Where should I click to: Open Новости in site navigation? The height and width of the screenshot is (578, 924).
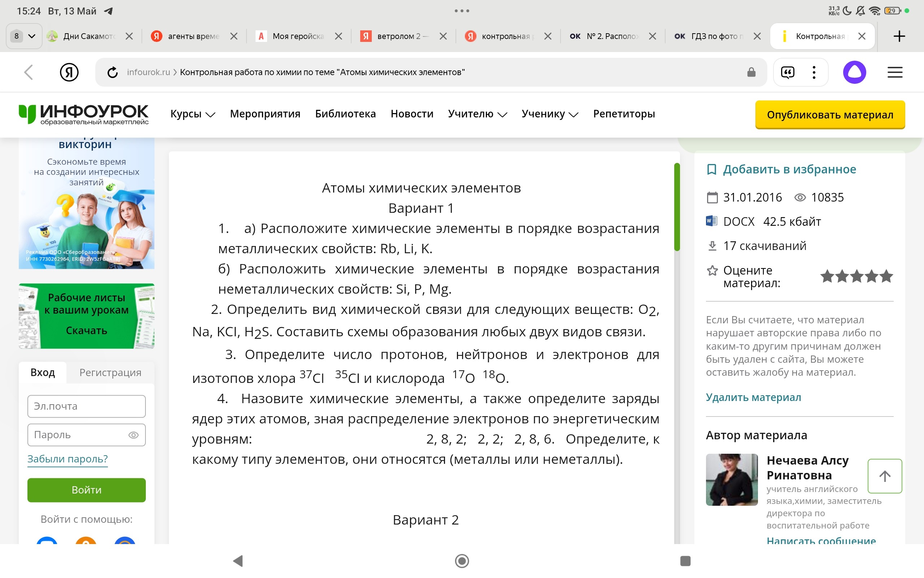(412, 114)
